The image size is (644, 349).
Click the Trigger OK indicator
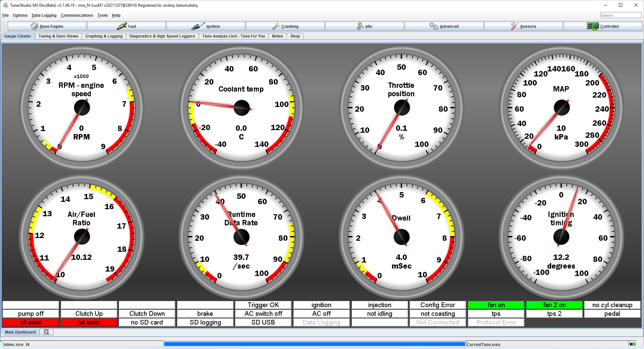[x=263, y=305]
